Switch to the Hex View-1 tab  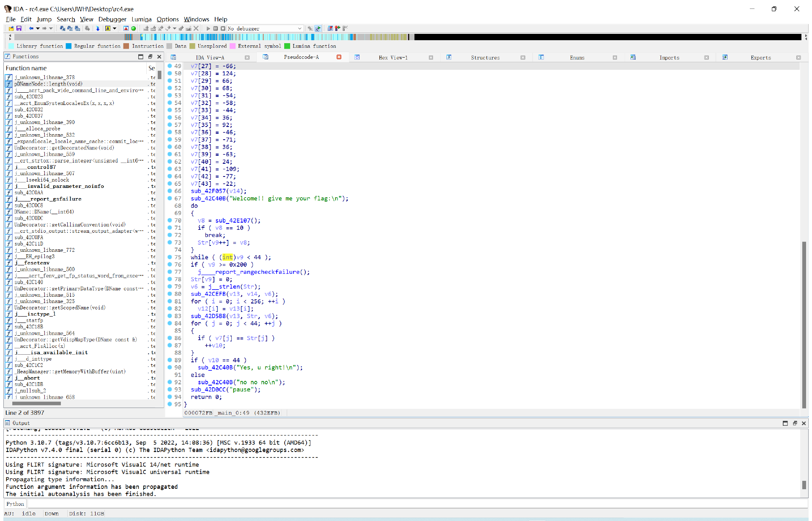(393, 58)
